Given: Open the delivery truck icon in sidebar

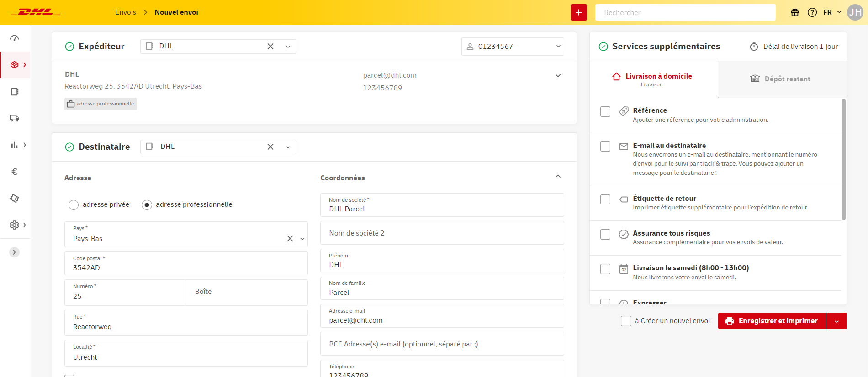Looking at the screenshot, I should point(15,118).
